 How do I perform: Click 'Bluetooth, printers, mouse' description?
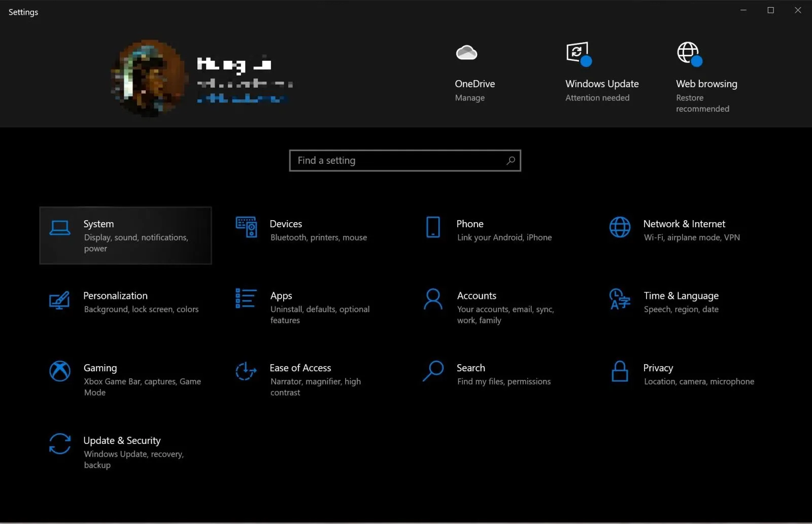click(319, 237)
